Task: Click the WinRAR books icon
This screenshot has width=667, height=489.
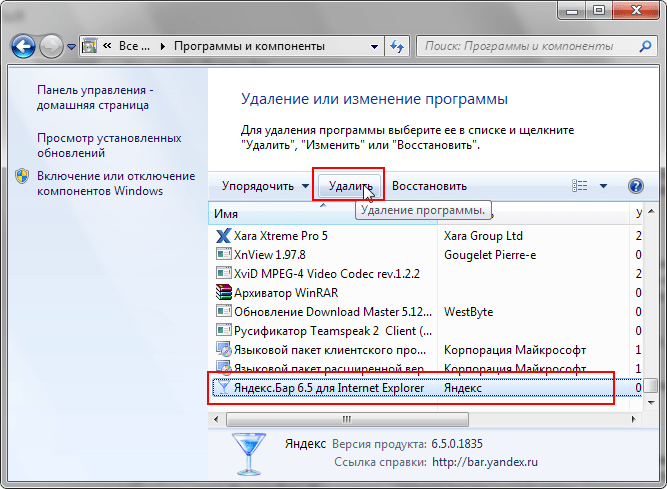Action: (223, 292)
